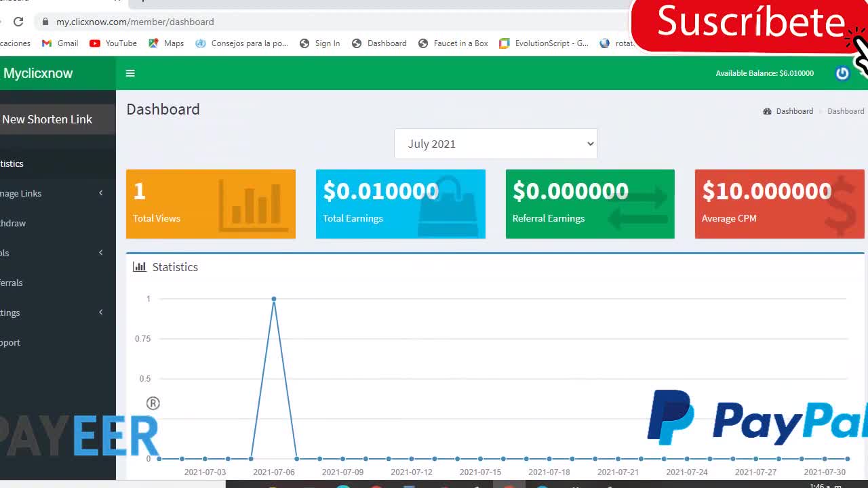The width and height of the screenshot is (868, 488).
Task: Open the Maps bookmark
Action: pyautogui.click(x=166, y=43)
